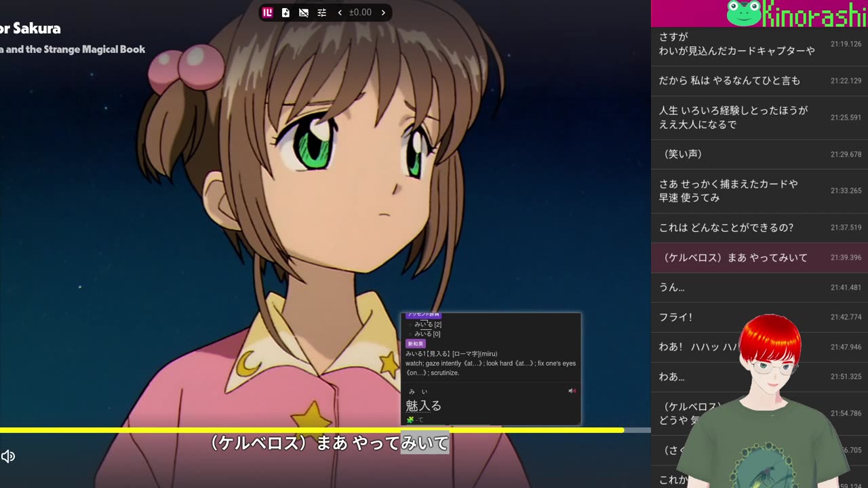Click the pink asbplayer logo icon
Screen dimensions: 868x488
[x=268, y=12]
